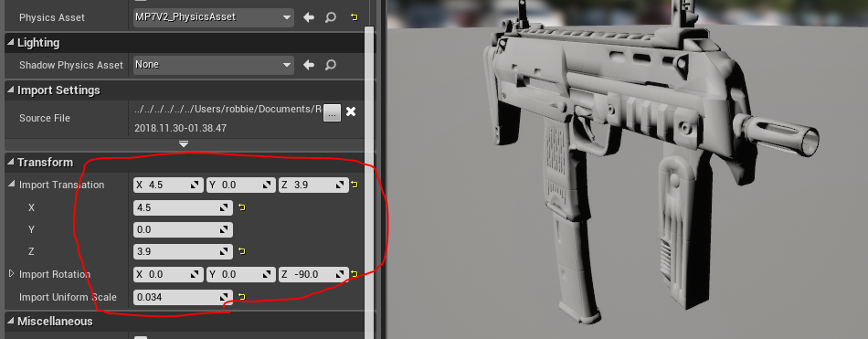Viewport: 868px width, 339px height.
Task: Click the Import Rotation Z field -90.0
Action: 313,274
